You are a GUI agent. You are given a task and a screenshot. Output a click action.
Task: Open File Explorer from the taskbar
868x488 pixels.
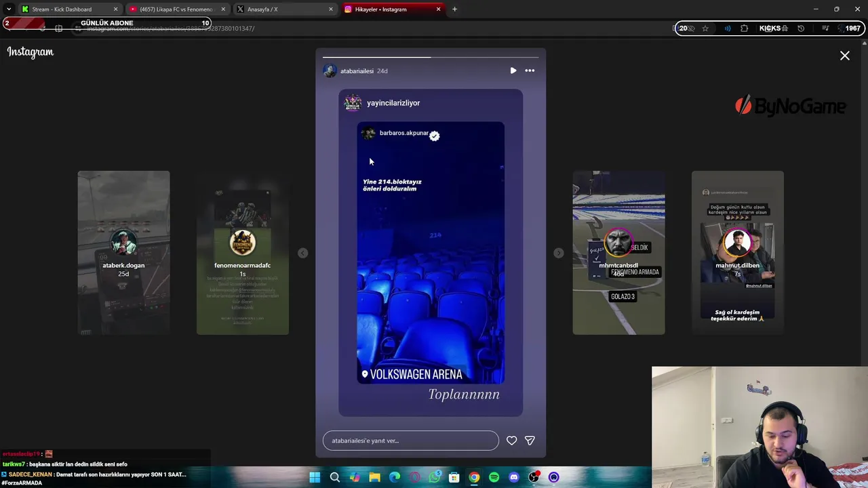(374, 477)
